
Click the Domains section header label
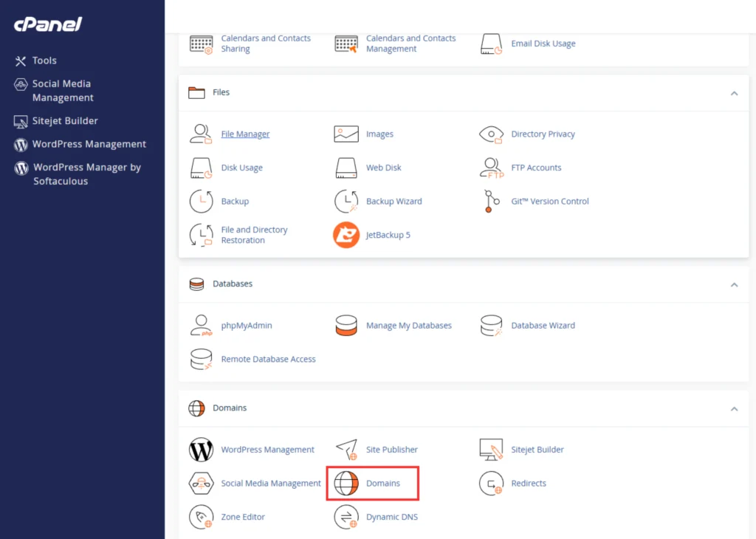[230, 408]
